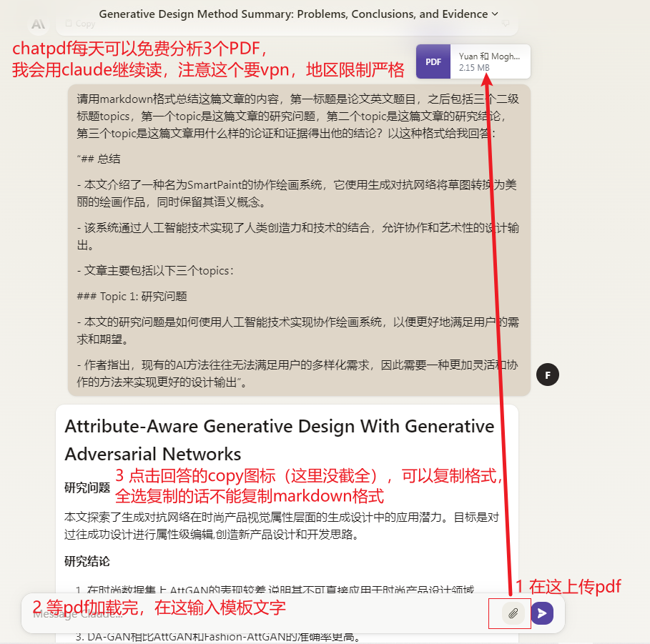Click list item 1. 在时尚数据集上AttGAN
Viewport: 650px width, 644px height.
[x=275, y=589]
